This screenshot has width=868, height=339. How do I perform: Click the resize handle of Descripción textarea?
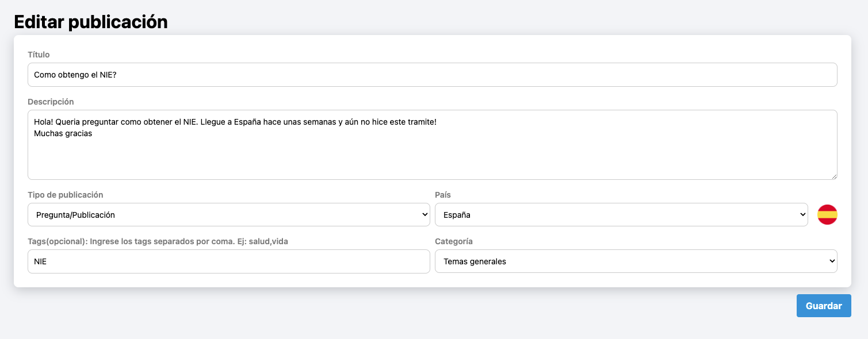pyautogui.click(x=833, y=176)
